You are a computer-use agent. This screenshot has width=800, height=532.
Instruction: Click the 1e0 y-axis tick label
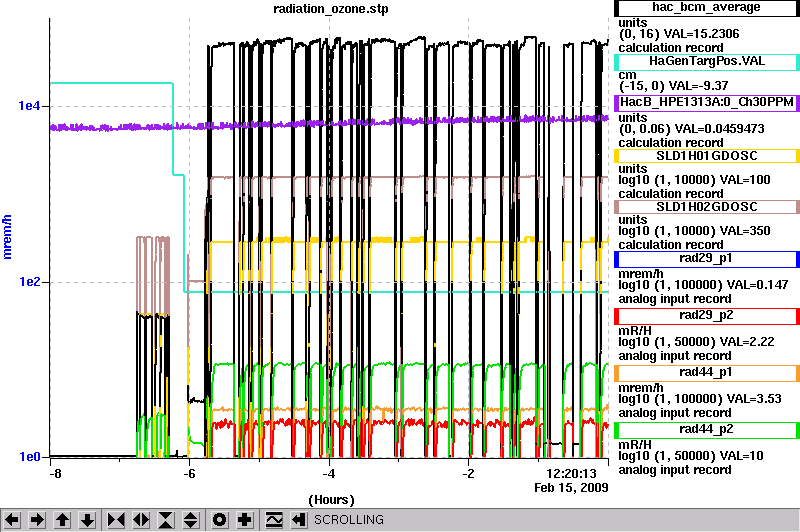pyautogui.click(x=29, y=457)
